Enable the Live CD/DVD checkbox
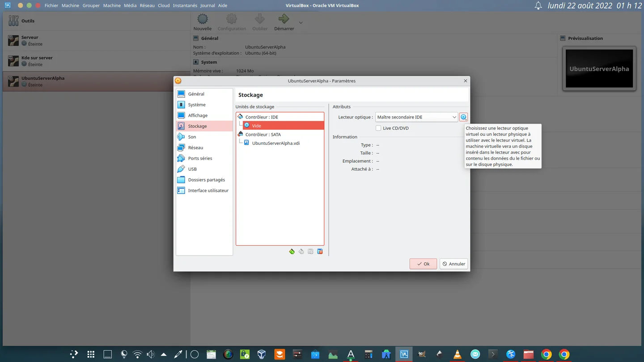The image size is (644, 362). pos(379,128)
